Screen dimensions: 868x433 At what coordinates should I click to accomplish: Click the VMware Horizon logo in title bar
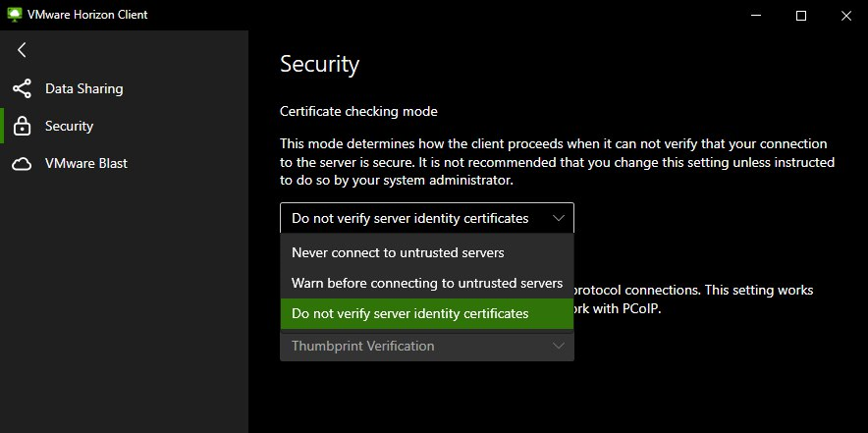tap(15, 15)
